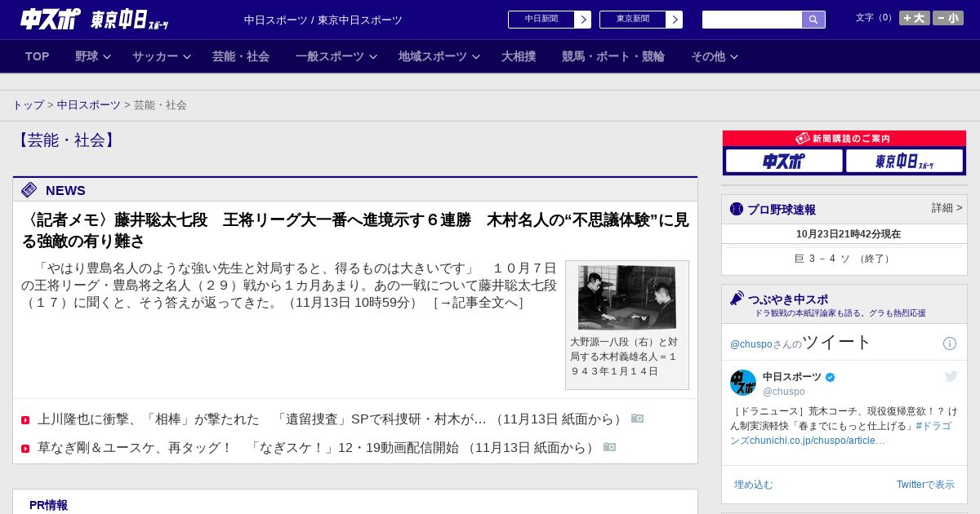Open the 藤井聡太七段 article headline

coord(355,230)
